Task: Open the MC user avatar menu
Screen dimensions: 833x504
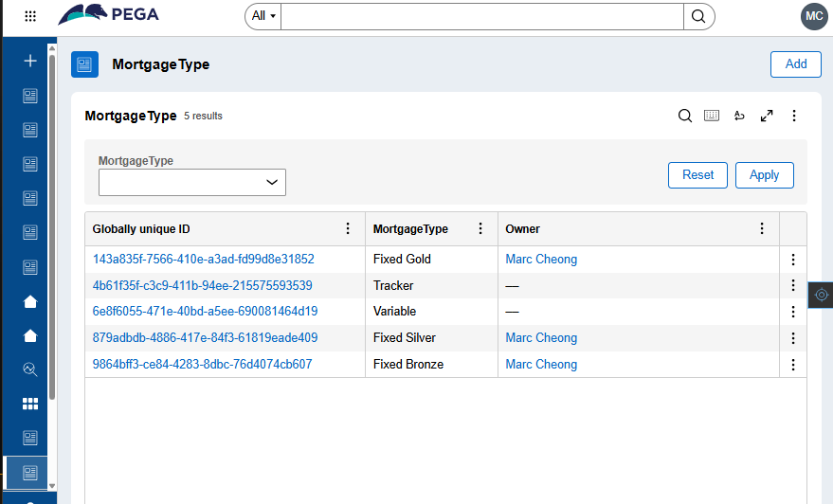Action: coord(813,16)
